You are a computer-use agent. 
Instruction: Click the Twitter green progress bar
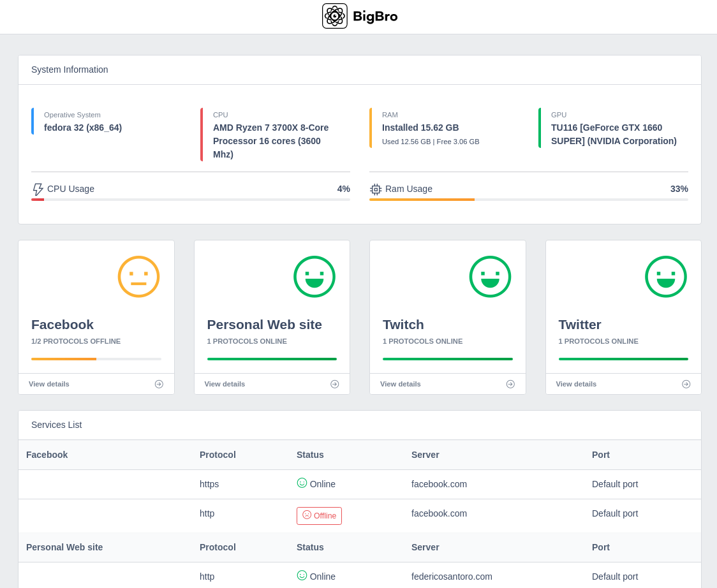coord(623,359)
